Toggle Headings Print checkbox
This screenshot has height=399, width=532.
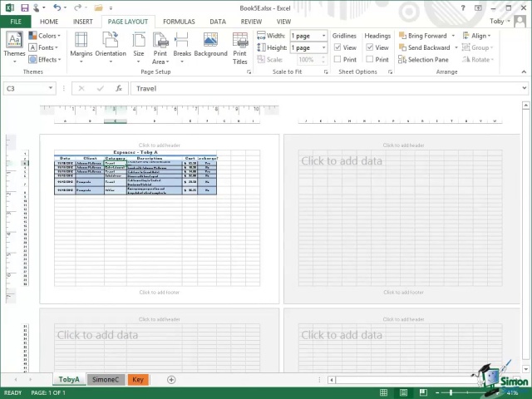click(370, 59)
